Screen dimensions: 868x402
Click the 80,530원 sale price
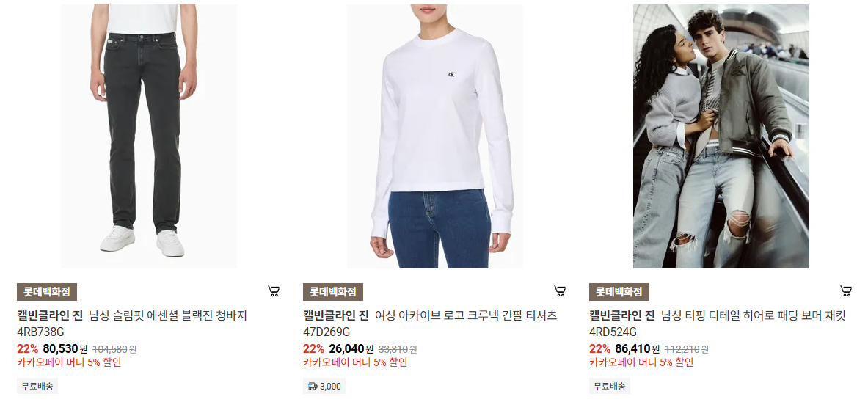pos(65,349)
